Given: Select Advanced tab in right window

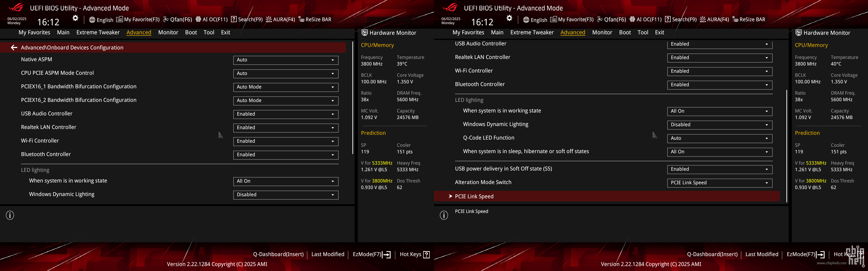Looking at the screenshot, I should click(573, 32).
